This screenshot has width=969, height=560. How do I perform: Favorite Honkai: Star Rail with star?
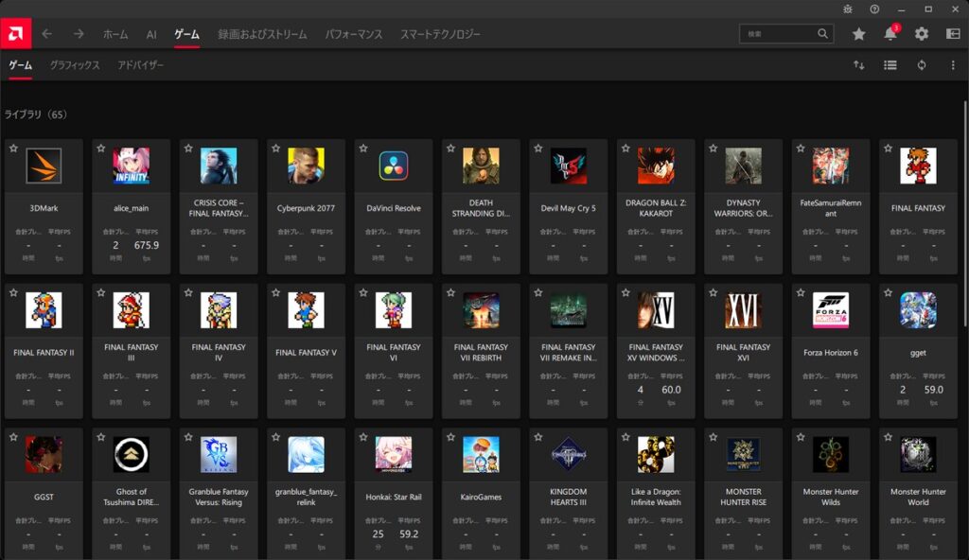click(363, 437)
